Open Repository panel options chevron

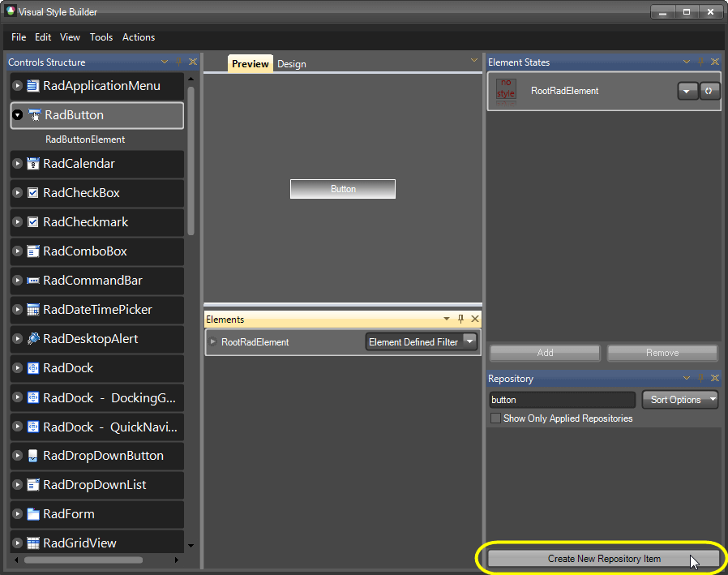[x=687, y=378]
